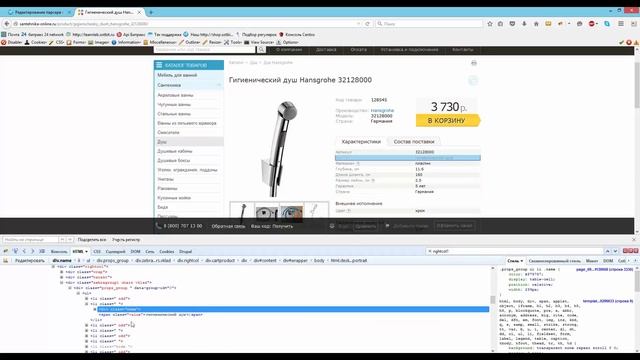640x360 pixels.
Task: Go back using Firefox back arrow
Action: 7,24
